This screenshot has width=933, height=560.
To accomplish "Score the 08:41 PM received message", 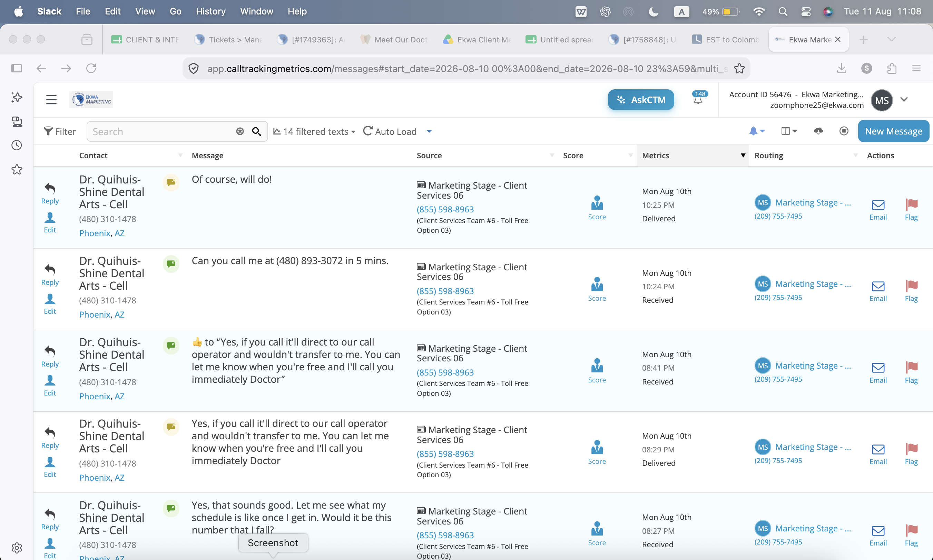I will click(597, 371).
